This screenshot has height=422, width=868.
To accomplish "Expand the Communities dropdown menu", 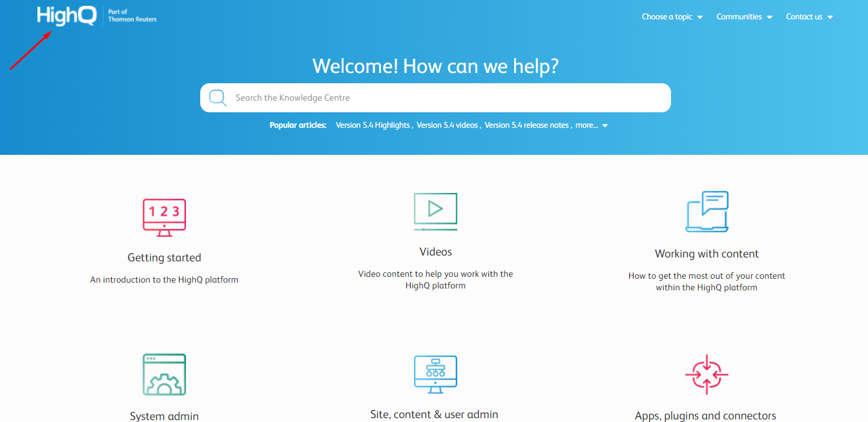I will [x=744, y=17].
